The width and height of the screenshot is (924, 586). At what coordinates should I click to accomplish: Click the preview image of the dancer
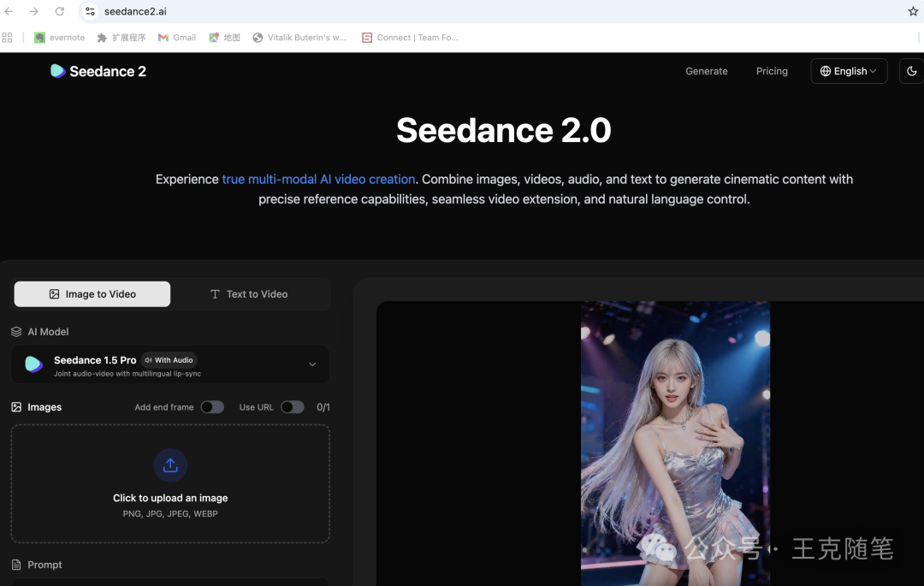pos(675,443)
